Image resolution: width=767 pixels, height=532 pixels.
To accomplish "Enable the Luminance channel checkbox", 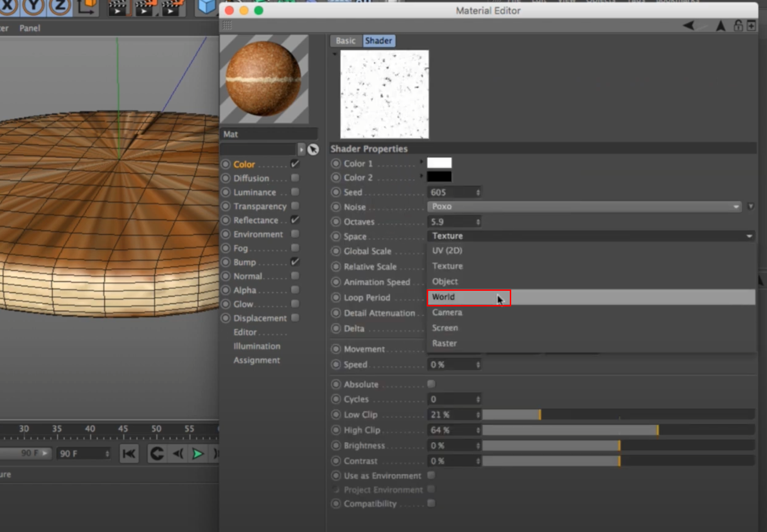I will [x=295, y=192].
